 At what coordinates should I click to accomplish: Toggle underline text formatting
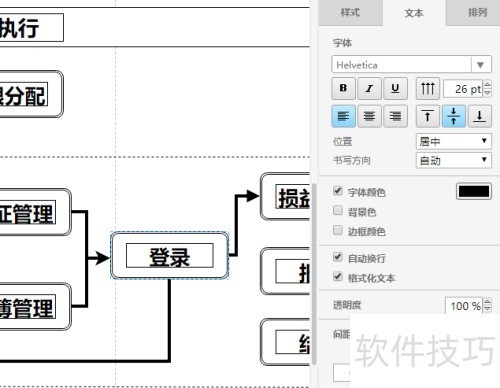click(395, 88)
